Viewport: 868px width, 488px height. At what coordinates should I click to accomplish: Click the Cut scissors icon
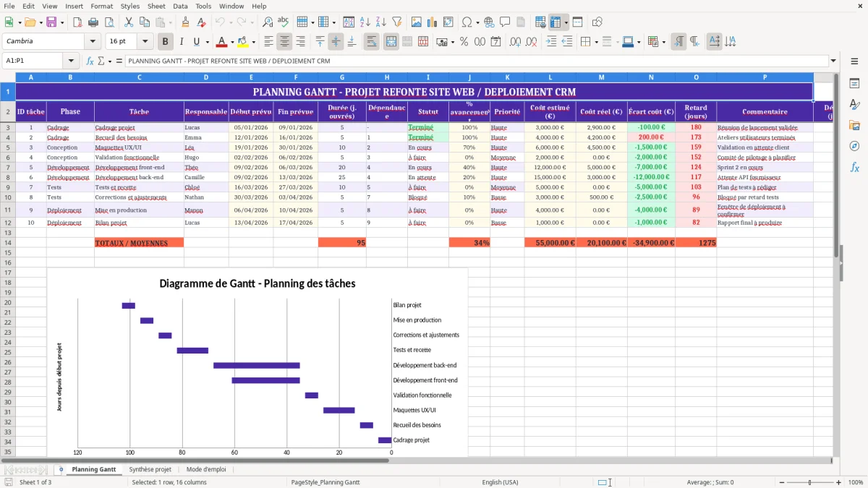coord(128,22)
